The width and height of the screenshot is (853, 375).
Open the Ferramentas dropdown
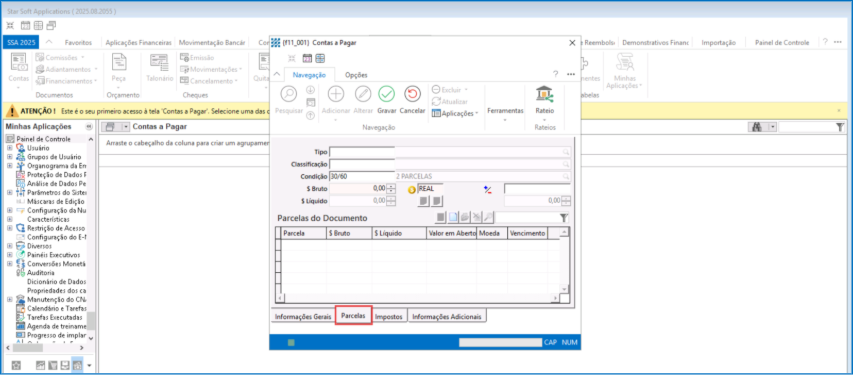[505, 111]
